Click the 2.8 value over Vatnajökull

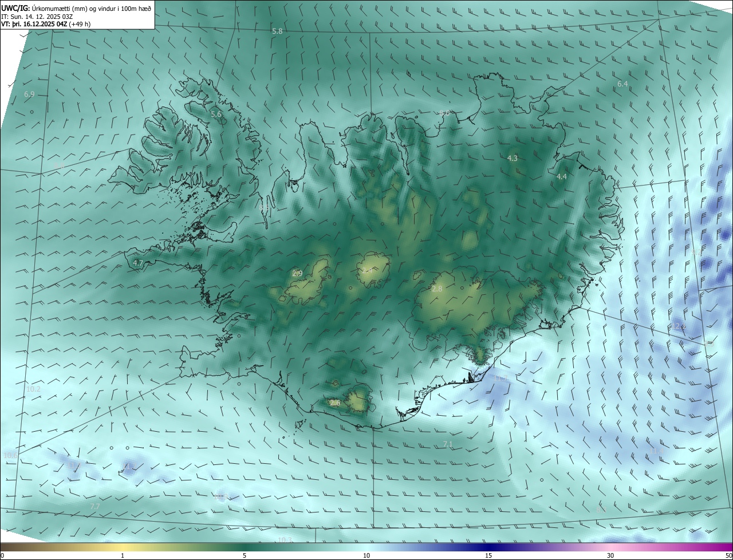[437, 289]
